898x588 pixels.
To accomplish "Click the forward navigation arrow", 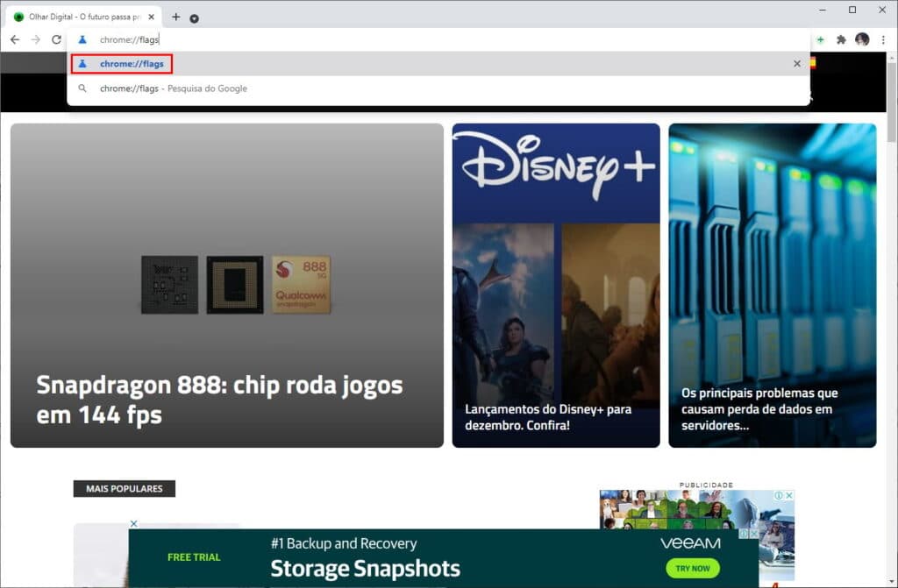I will [x=35, y=39].
